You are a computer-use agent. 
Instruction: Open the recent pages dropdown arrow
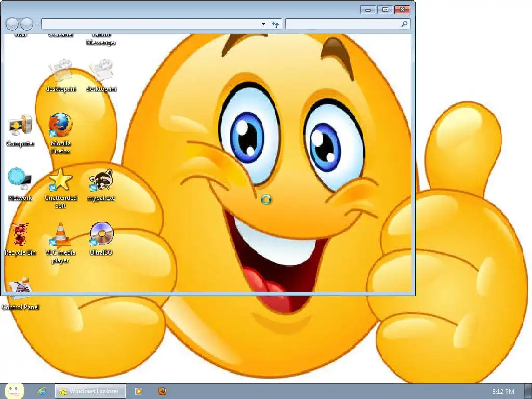pos(37,24)
